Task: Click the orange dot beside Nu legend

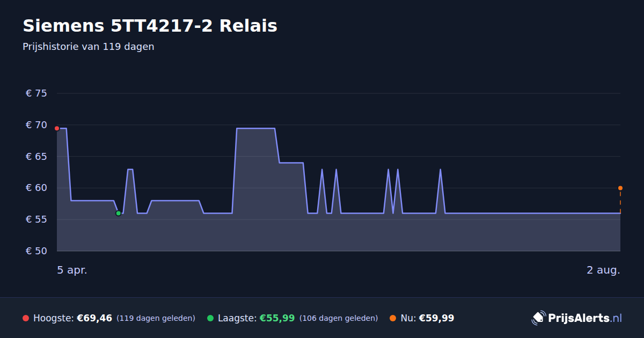Action: (393, 318)
